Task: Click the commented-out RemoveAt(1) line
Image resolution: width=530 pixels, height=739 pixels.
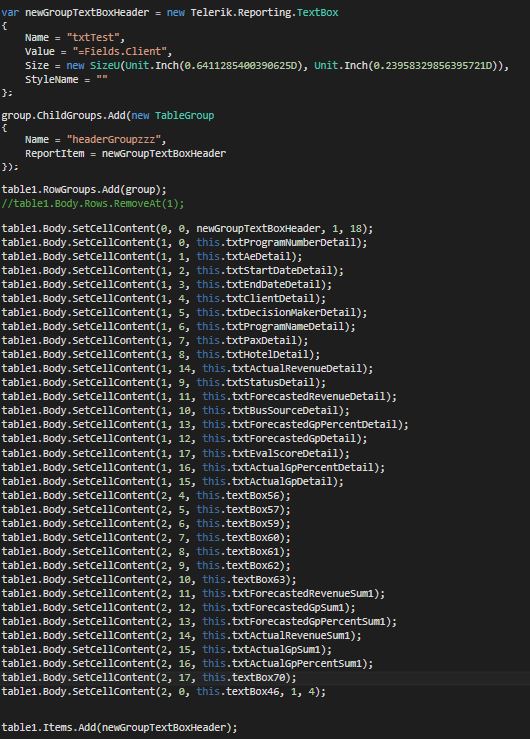Action: point(93,204)
